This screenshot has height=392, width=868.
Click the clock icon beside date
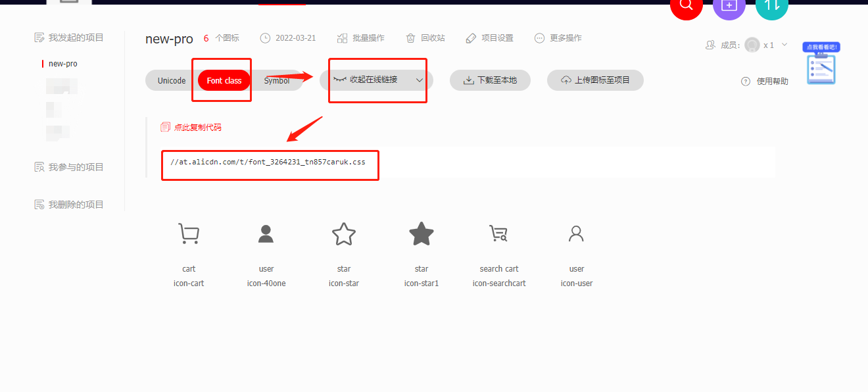pos(265,38)
